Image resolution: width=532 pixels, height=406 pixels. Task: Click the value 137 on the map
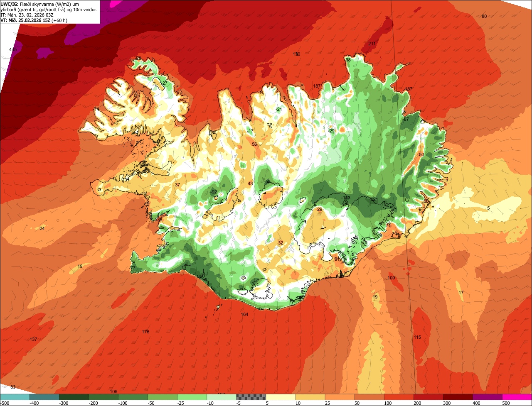pyautogui.click(x=33, y=339)
